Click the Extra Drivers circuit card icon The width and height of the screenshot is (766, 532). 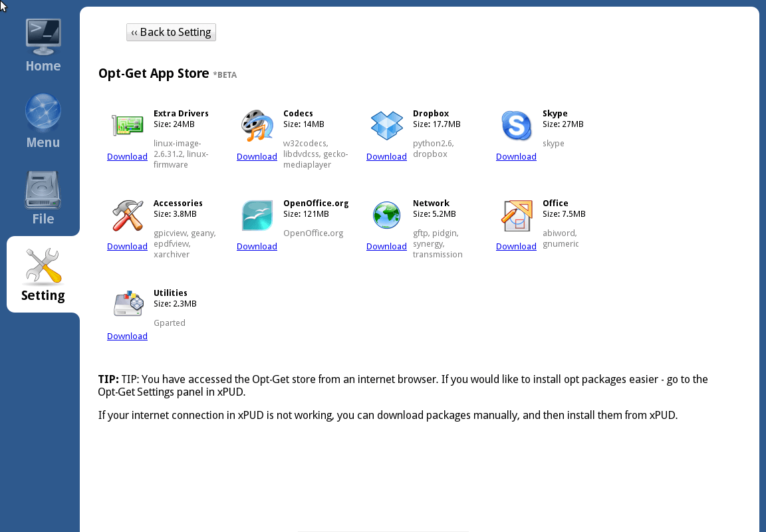click(x=127, y=126)
